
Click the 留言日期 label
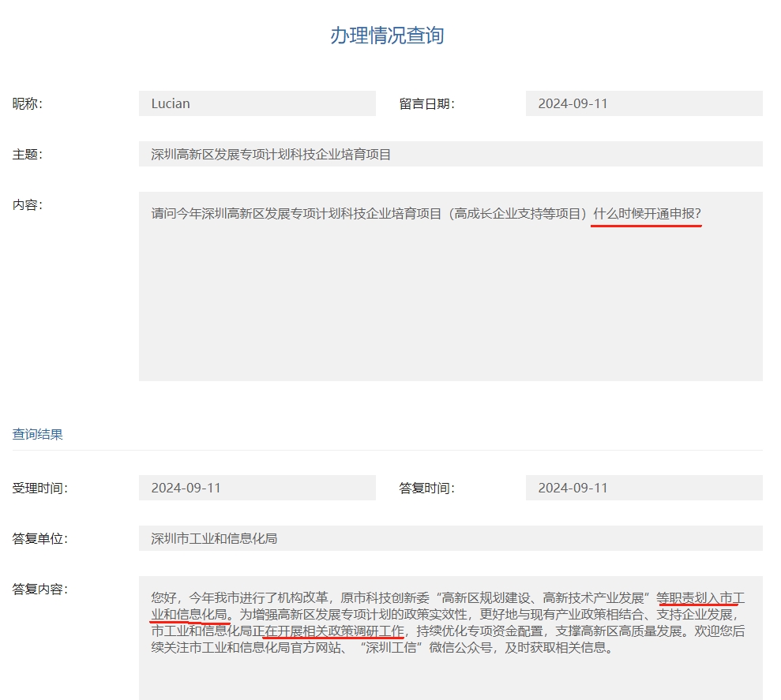click(x=426, y=103)
